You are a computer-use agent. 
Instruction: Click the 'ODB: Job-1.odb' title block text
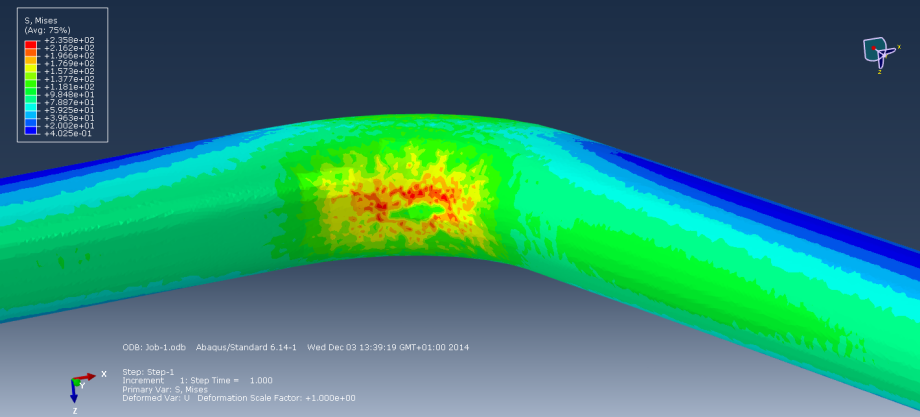pos(150,348)
